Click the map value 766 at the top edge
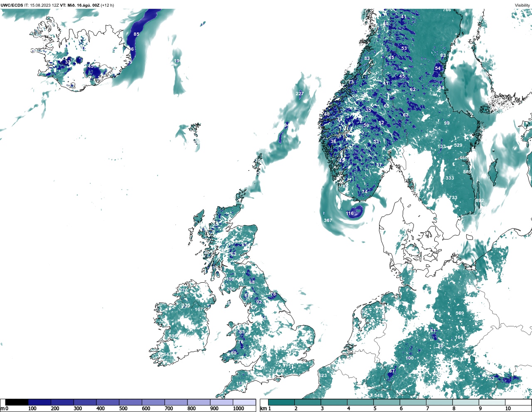This screenshot has height=412, width=532. (x=447, y=10)
